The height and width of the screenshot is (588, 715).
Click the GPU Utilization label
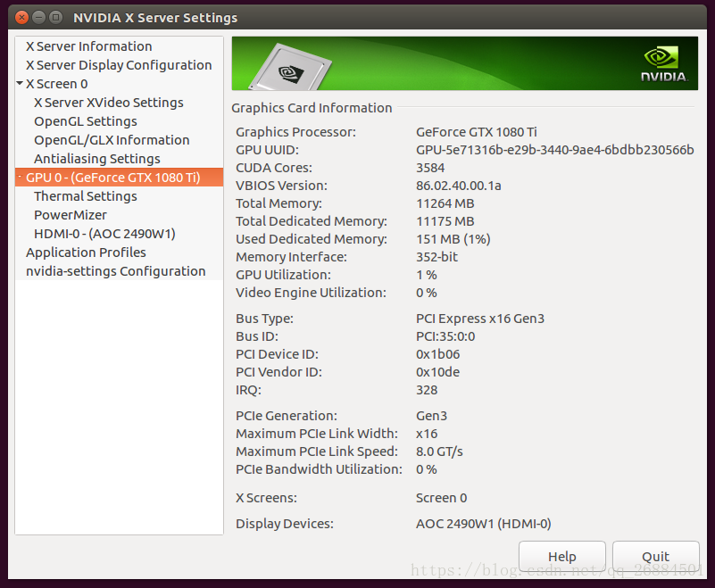coord(283,275)
